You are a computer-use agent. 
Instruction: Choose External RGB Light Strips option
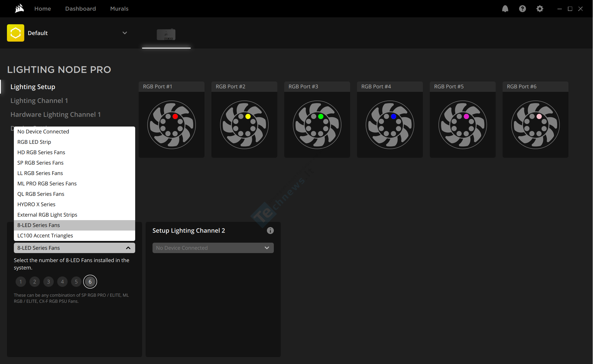75,215
